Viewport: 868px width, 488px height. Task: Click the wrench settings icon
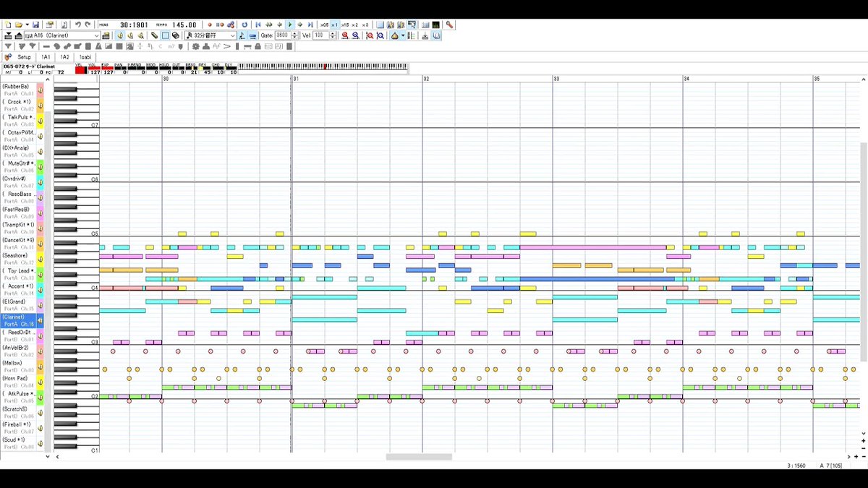[x=450, y=25]
